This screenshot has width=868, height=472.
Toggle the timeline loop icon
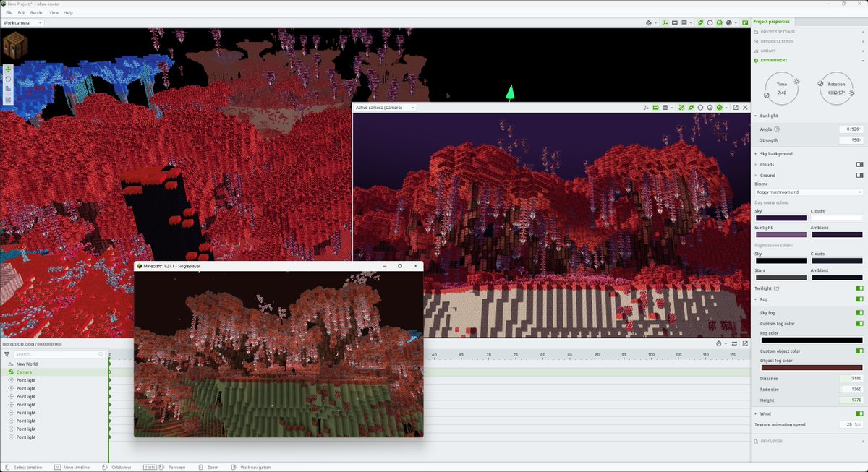pos(734,344)
